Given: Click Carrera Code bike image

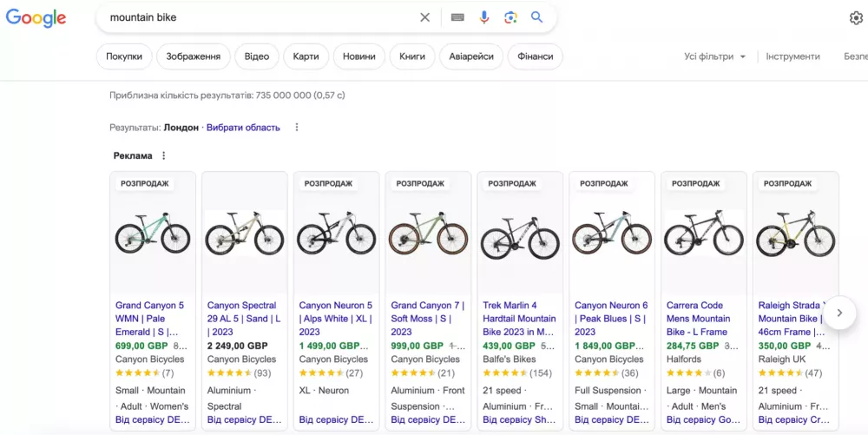Looking at the screenshot, I should (x=704, y=233).
